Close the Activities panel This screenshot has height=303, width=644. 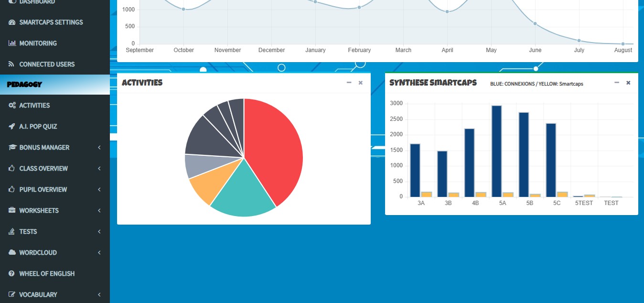(x=361, y=83)
